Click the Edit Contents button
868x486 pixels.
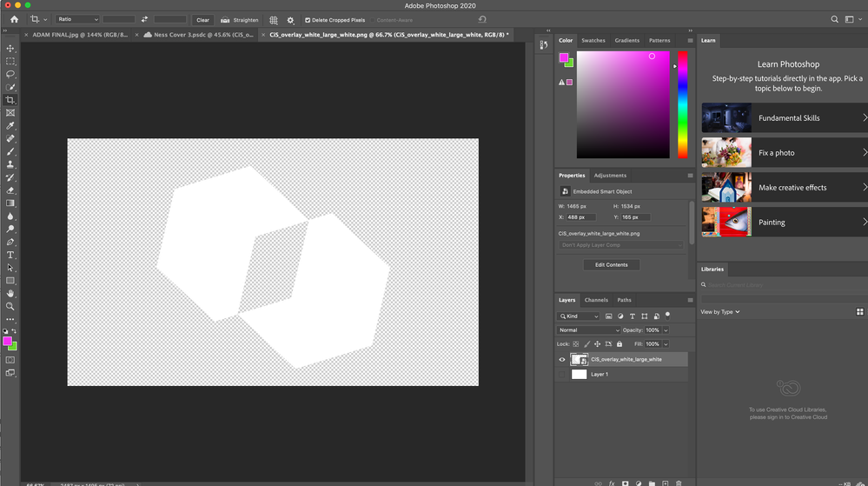(x=611, y=264)
